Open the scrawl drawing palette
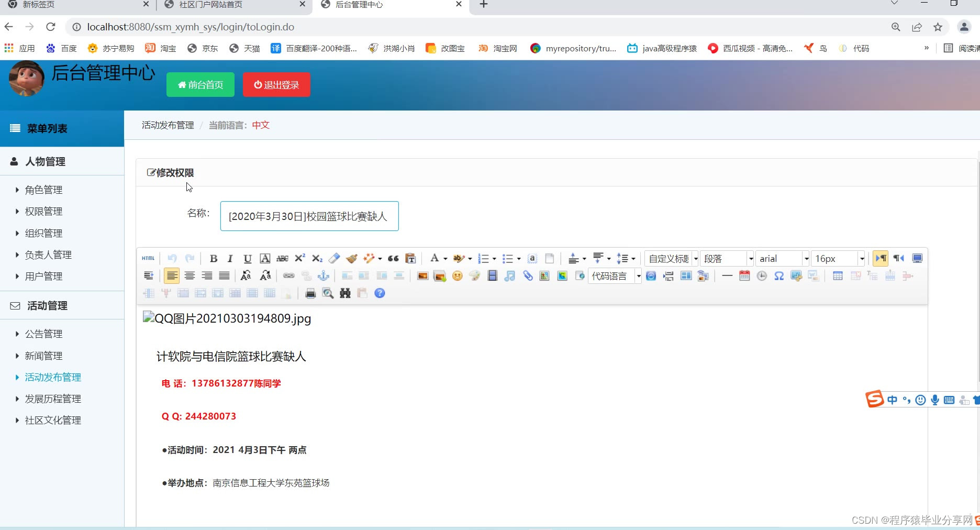This screenshot has height=530, width=980. click(474, 275)
